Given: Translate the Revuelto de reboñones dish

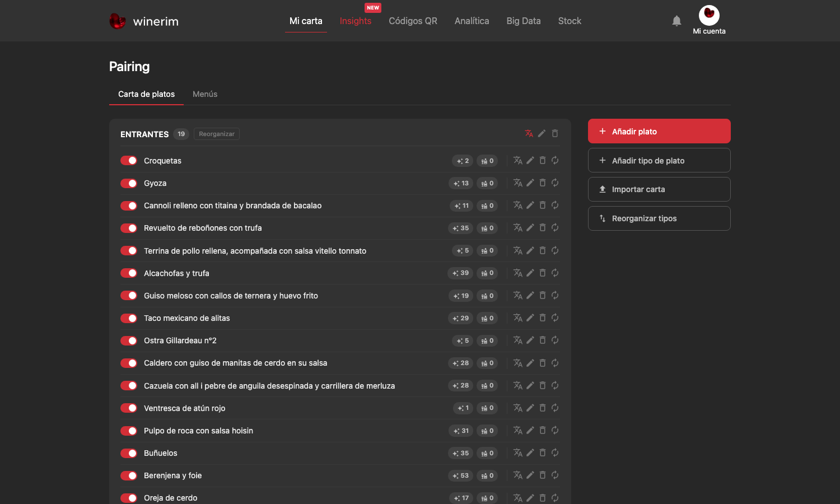Looking at the screenshot, I should coord(518,228).
